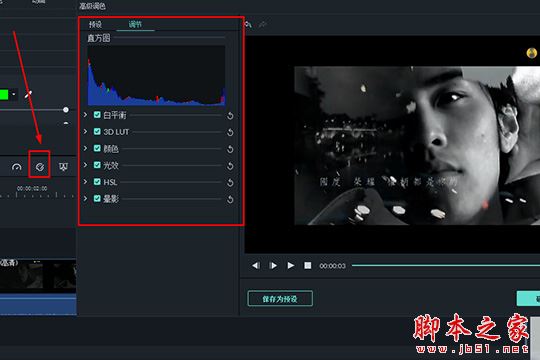Expand the 晕影 section
Screen dimensions: 540x360
coord(85,198)
